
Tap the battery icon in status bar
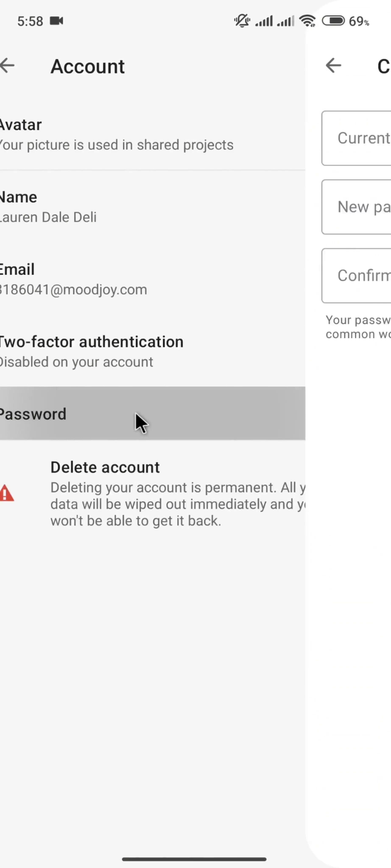(x=333, y=21)
